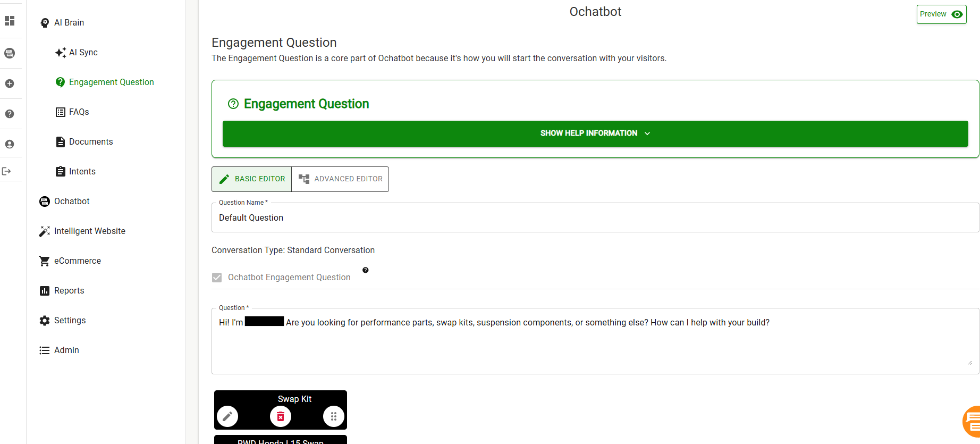Open AI Sync in the sidebar
The width and height of the screenshot is (980, 444).
click(x=83, y=53)
